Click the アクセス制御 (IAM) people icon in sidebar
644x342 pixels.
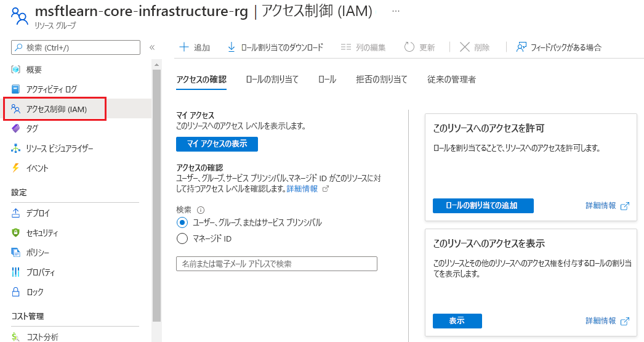pos(15,109)
